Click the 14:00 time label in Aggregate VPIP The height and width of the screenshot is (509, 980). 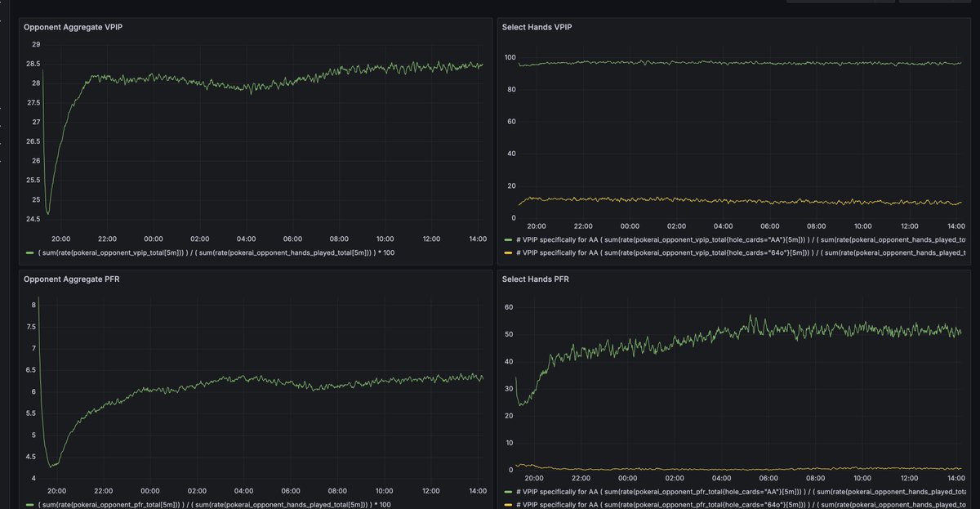[478, 239]
